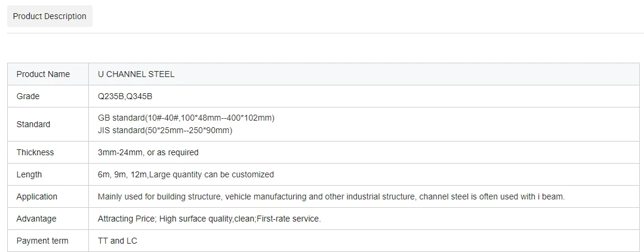
Task: Select the JIS standard specification line
Action: (x=165, y=131)
